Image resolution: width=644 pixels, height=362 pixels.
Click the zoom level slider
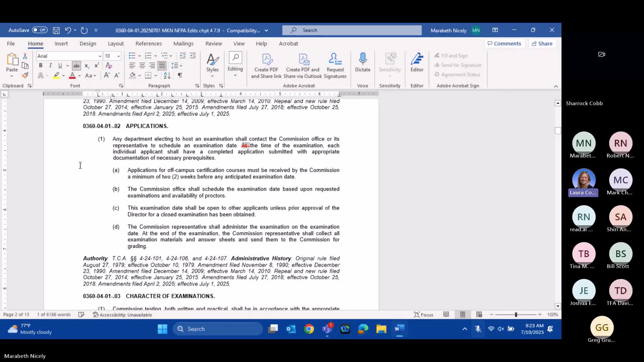[x=516, y=315]
